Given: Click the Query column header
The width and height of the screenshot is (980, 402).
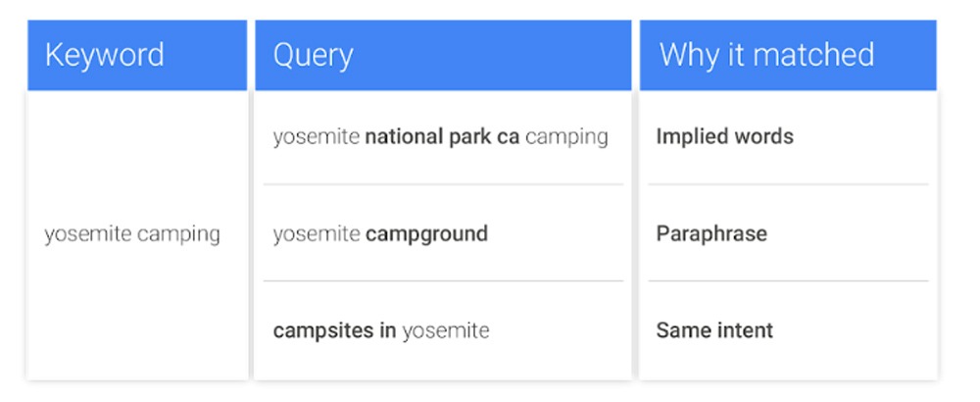Looking at the screenshot, I should click(443, 55).
